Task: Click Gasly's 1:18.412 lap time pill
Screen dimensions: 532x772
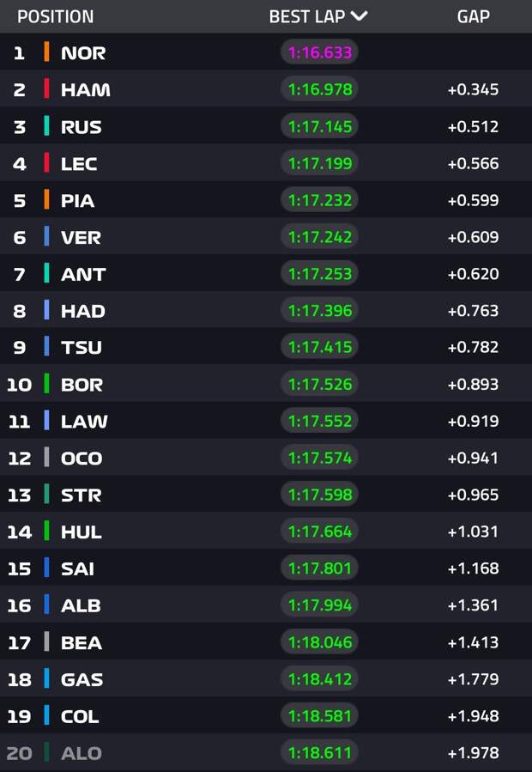Action: [319, 679]
